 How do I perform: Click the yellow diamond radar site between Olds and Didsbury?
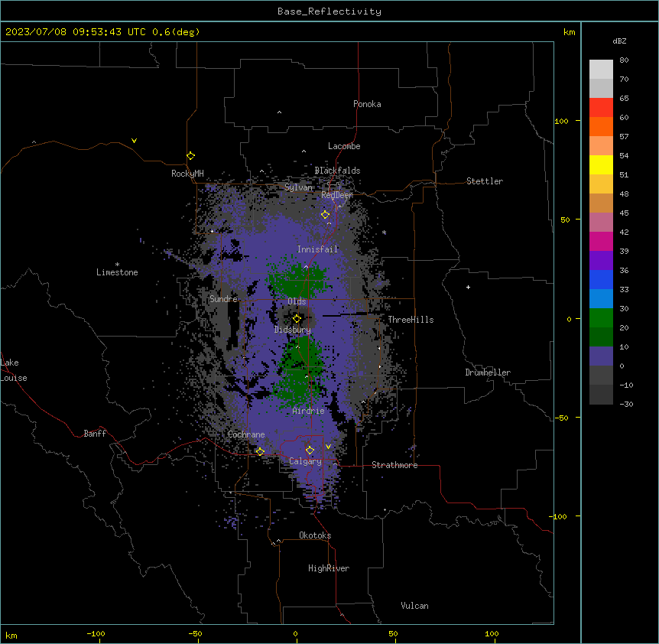(x=297, y=318)
